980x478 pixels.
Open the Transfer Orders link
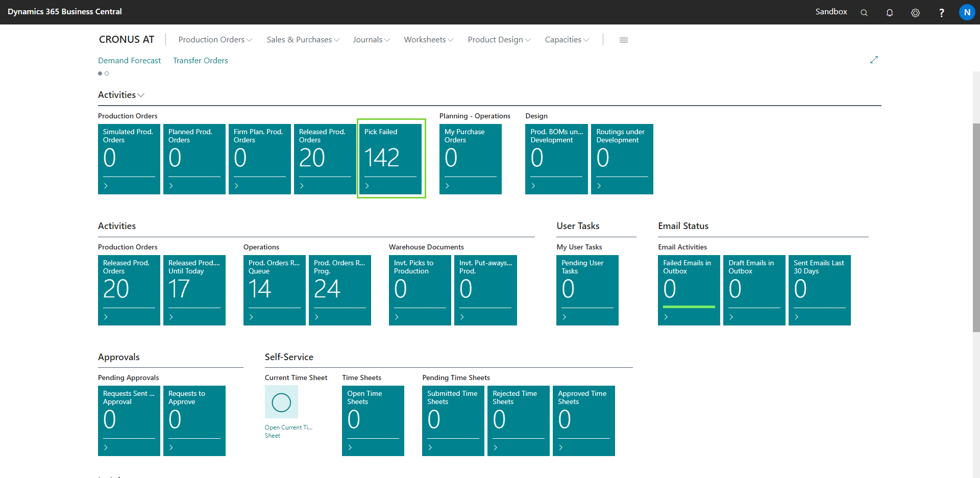200,60
